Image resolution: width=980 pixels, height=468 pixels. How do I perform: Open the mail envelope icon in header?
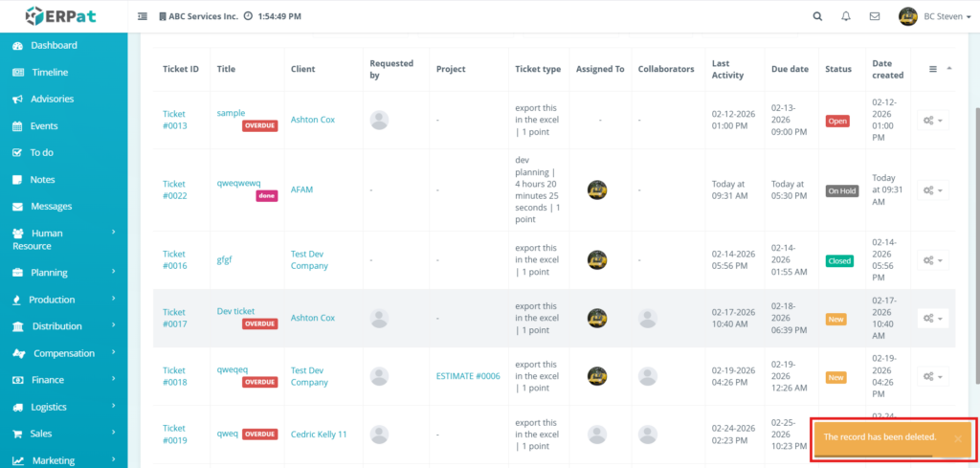click(x=875, y=16)
